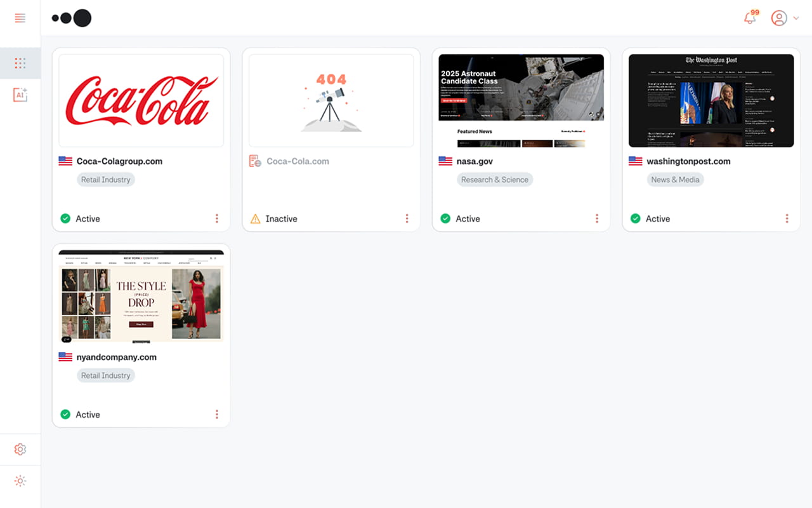Image resolution: width=812 pixels, height=508 pixels.
Task: Open the Style Drop site thumbnail
Action: (141, 297)
